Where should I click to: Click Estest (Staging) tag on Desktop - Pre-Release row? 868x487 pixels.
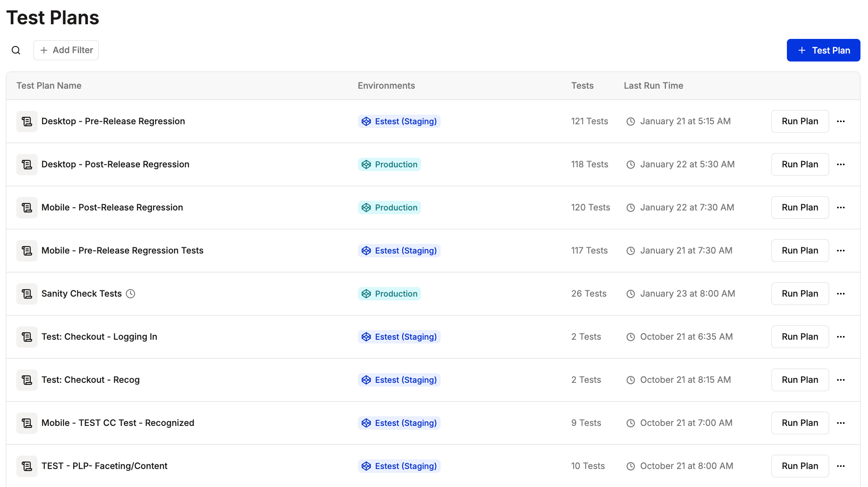click(x=399, y=121)
